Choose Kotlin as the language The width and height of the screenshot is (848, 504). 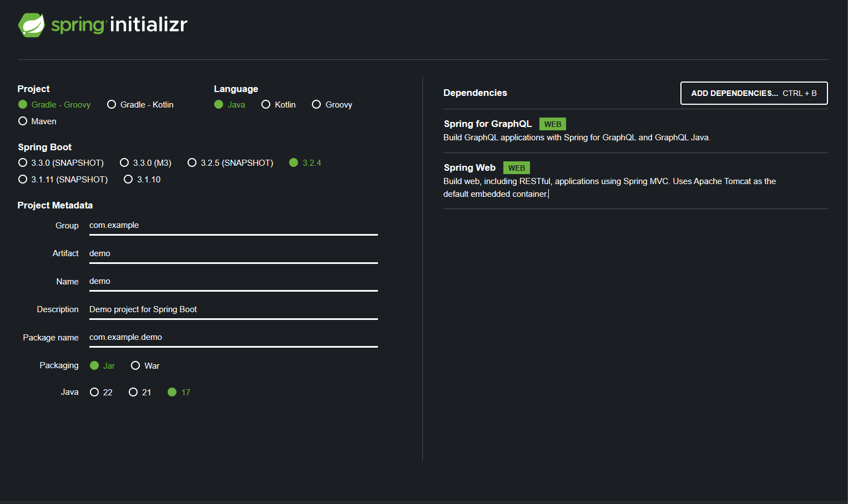279,105
